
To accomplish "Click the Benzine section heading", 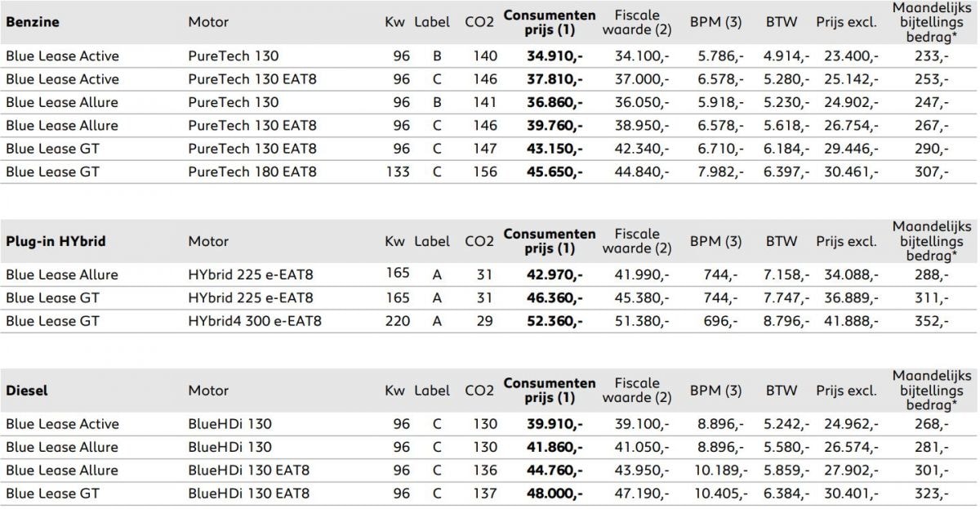I will click(33, 22).
